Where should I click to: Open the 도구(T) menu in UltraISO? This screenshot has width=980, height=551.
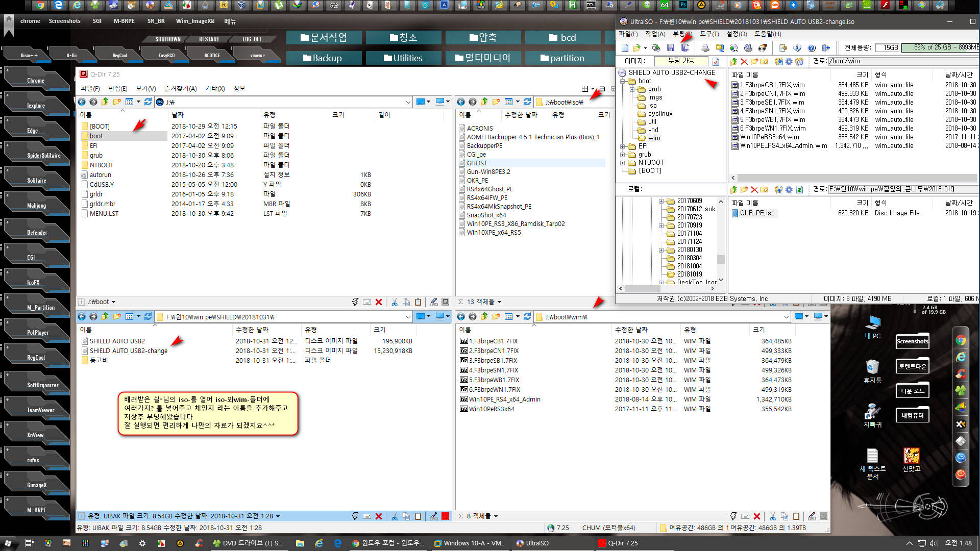tap(709, 34)
